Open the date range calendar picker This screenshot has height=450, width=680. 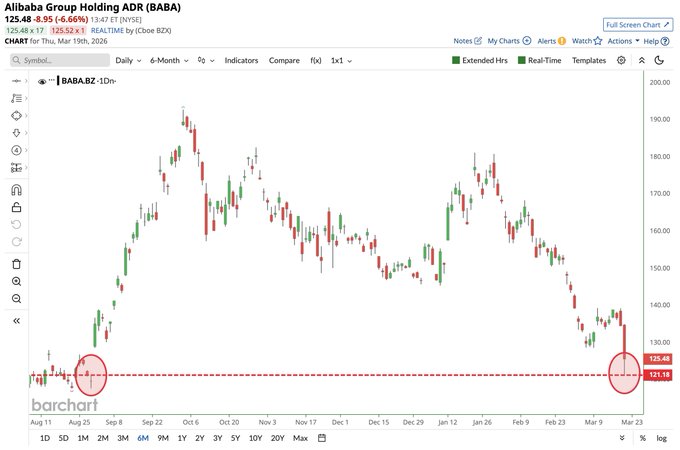(322, 438)
